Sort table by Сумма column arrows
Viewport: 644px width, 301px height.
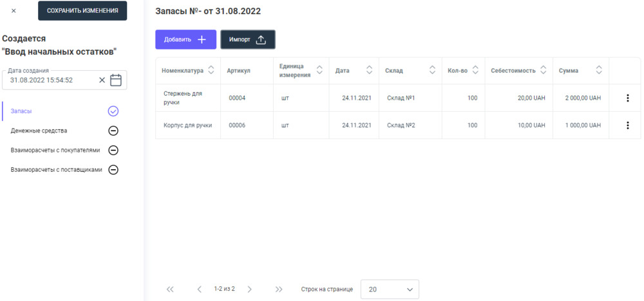click(599, 71)
